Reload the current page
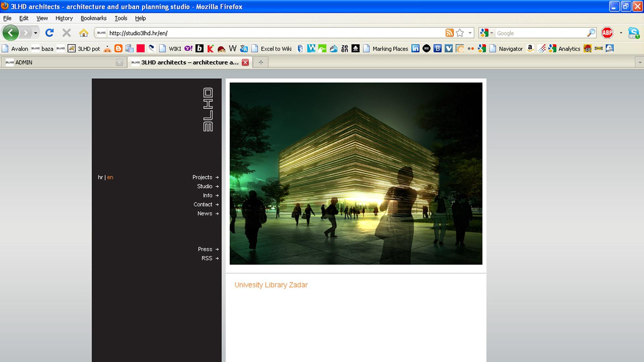The width and height of the screenshot is (644, 362). coord(49,33)
